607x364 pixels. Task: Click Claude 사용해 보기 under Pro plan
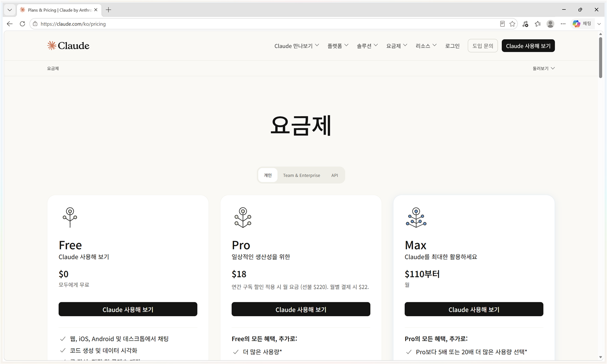pyautogui.click(x=301, y=309)
